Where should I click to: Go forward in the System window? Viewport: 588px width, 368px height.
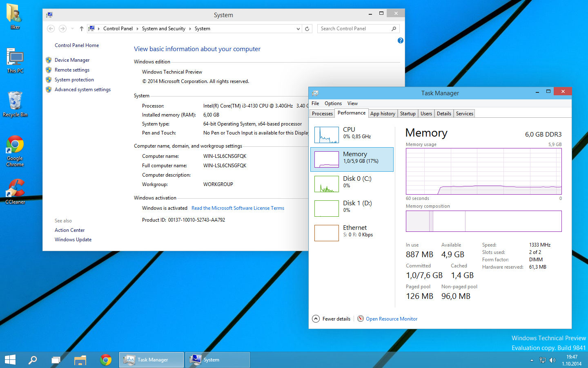click(62, 29)
